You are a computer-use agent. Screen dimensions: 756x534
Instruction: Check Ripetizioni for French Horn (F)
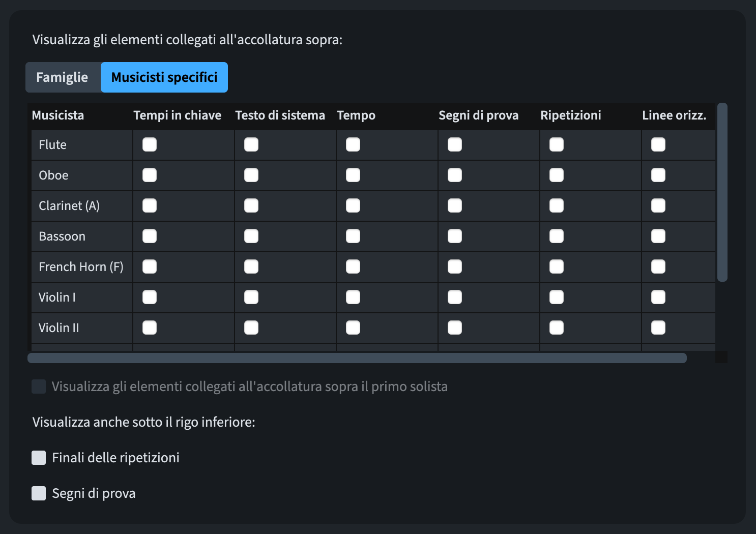[557, 267]
